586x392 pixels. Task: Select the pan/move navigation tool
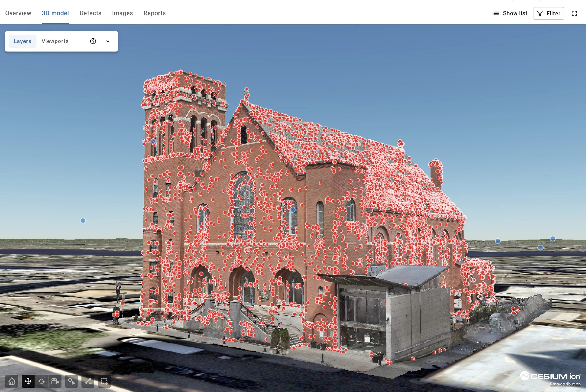tap(28, 381)
